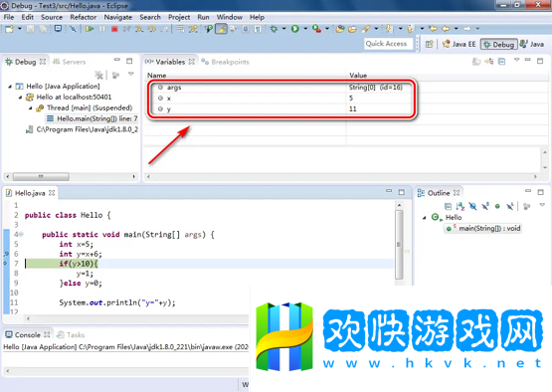Open the New file dropdown arrow

19,29
